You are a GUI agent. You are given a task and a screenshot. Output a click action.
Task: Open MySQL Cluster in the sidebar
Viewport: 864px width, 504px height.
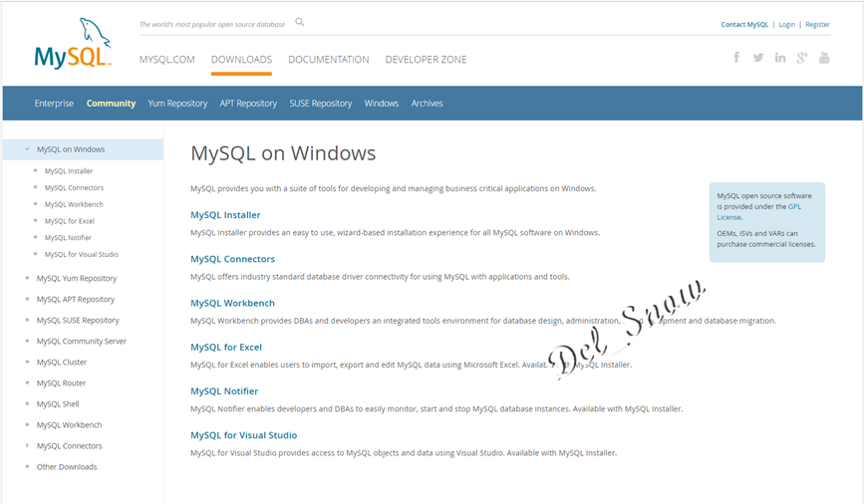(x=62, y=362)
